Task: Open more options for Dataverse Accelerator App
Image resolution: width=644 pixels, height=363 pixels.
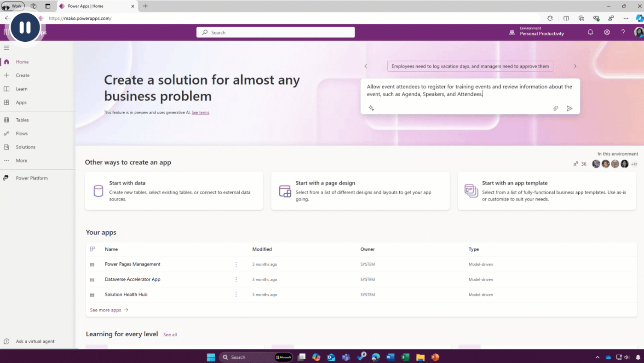Action: (236, 280)
